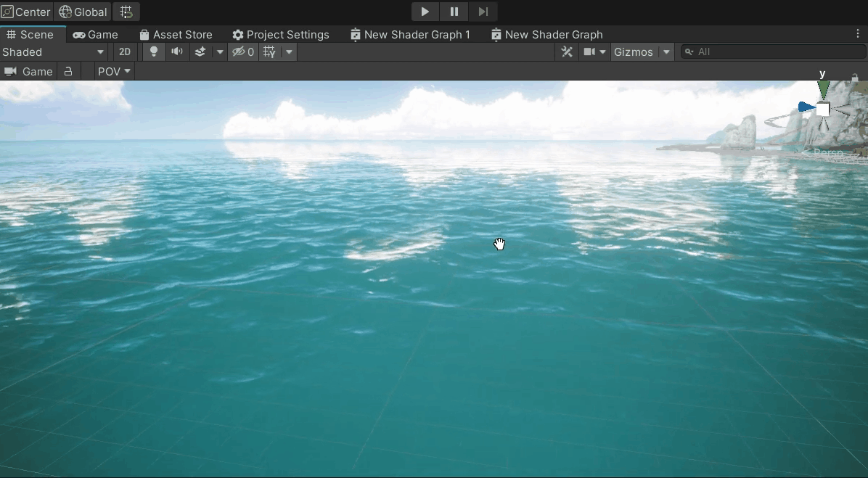Click the Step frame button

[483, 12]
